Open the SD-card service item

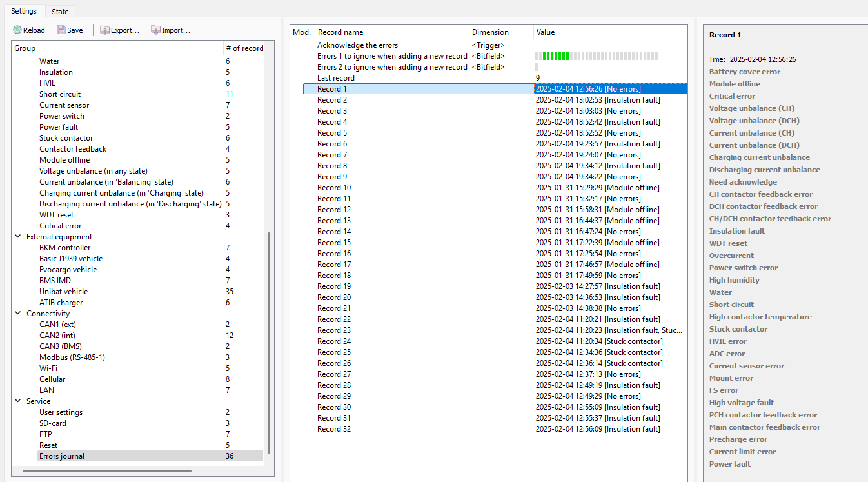pos(53,423)
